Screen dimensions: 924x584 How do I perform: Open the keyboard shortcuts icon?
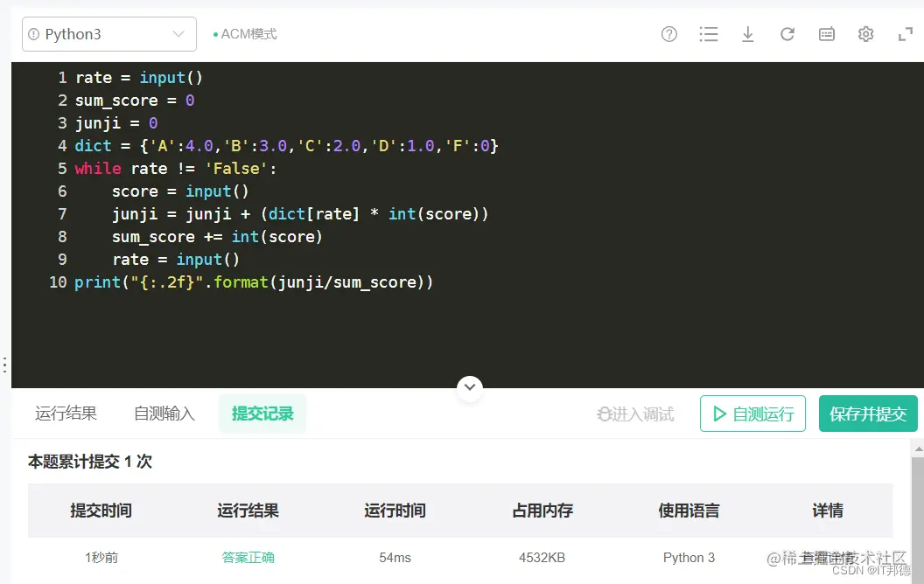pos(827,34)
